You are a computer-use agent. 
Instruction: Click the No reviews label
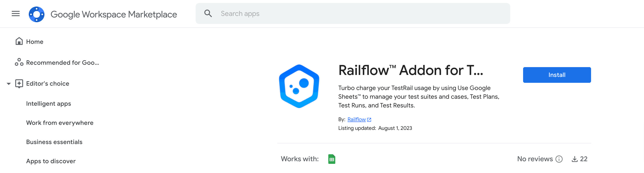(x=535, y=159)
